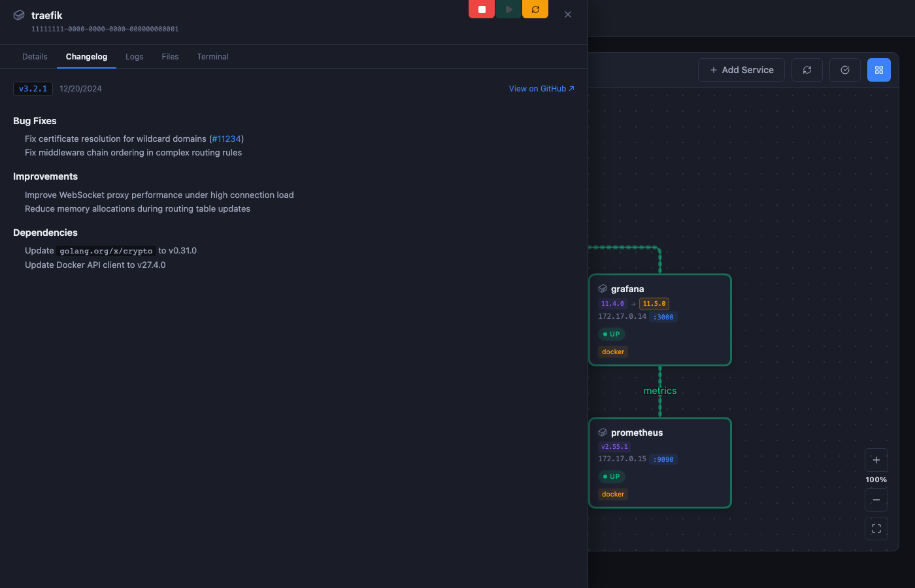Click 'Improve WebSocket proxy performance' line
The width and height of the screenshot is (915, 588).
pos(159,195)
